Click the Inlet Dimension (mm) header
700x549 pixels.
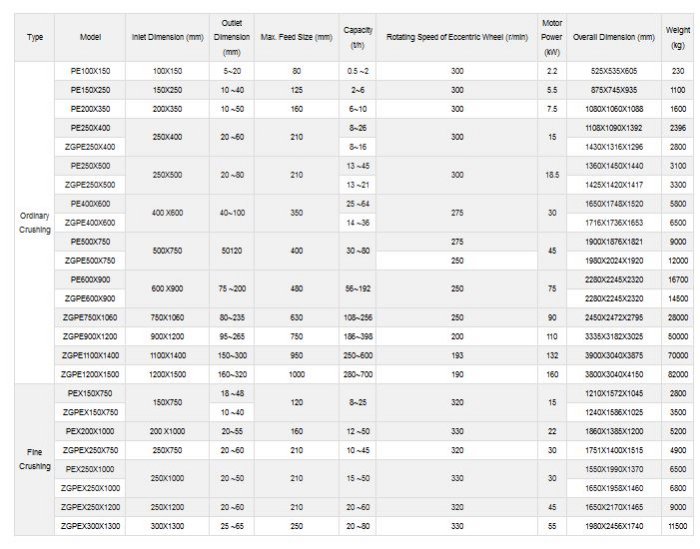tap(167, 37)
